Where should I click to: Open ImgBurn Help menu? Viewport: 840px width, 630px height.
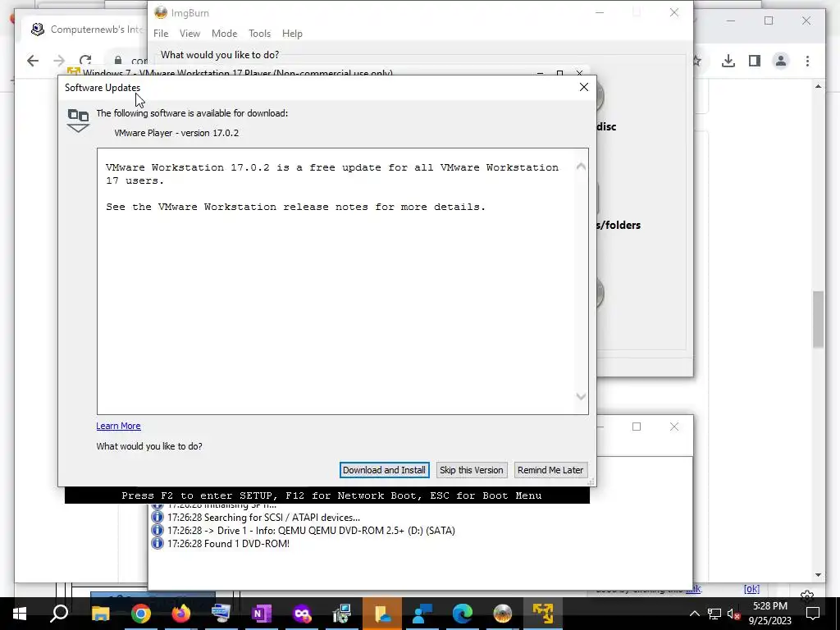pos(292,33)
